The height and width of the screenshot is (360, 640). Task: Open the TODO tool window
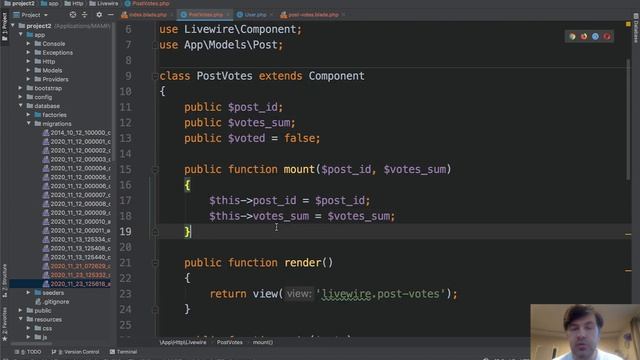pyautogui.click(x=28, y=352)
